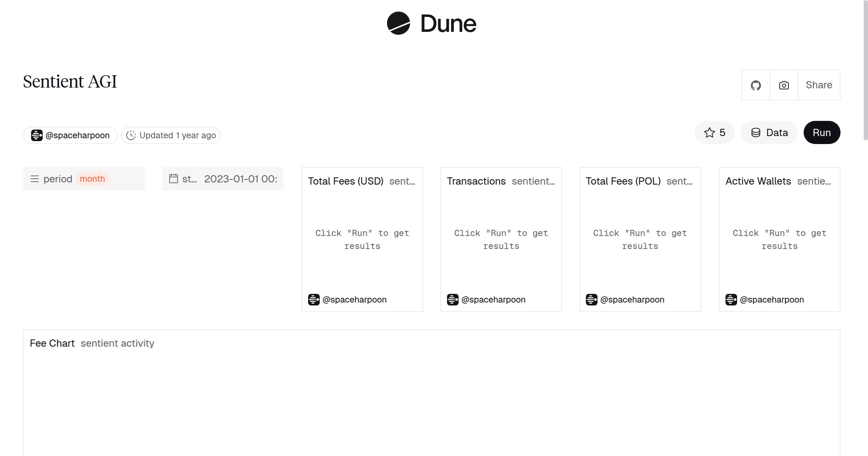
Task: Click the Dune logo icon
Action: click(x=398, y=23)
